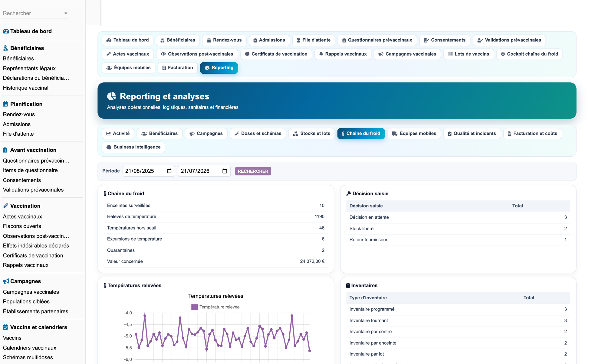This screenshot has width=589, height=364.
Task: Click the Vaccination syringe icon in sidebar
Action: coord(5,206)
